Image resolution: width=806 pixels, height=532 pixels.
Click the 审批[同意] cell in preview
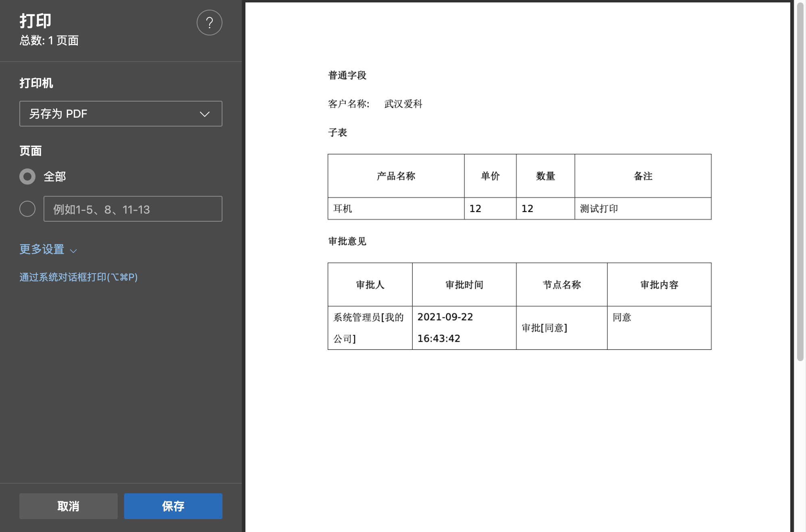pos(544,328)
